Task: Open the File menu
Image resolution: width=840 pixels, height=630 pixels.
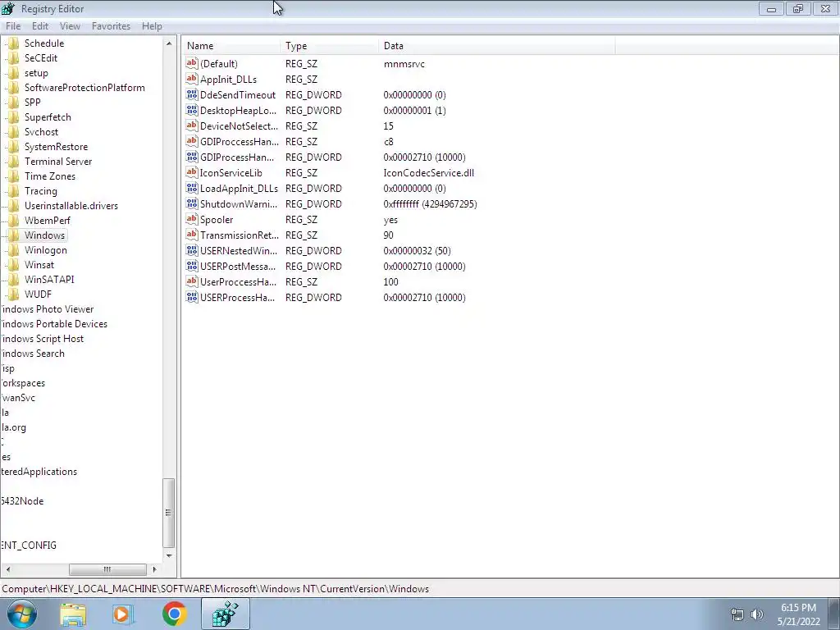Action: tap(13, 25)
